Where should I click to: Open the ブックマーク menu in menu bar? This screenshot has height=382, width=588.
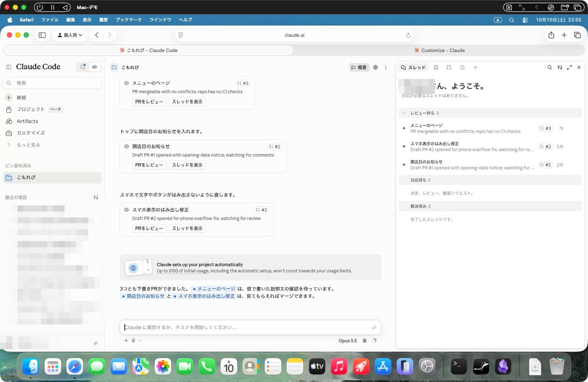129,20
